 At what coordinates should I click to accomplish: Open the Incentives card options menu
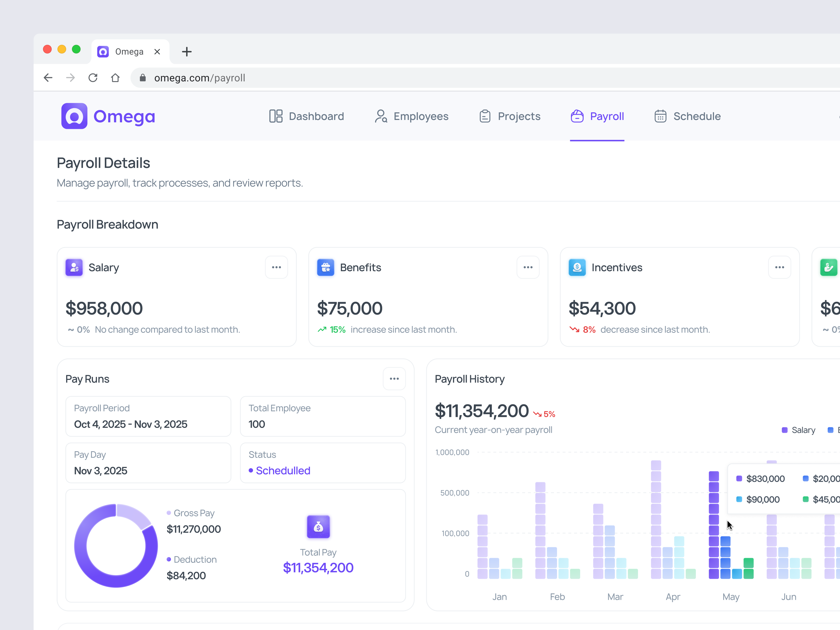click(x=779, y=267)
